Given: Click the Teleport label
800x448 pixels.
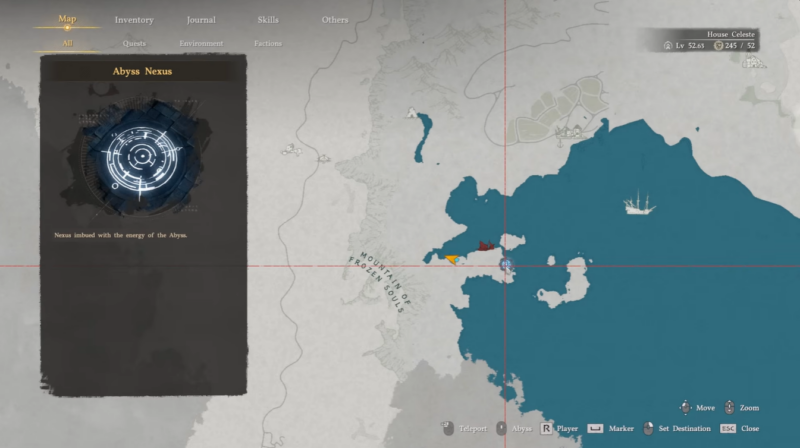Looking at the screenshot, I should tap(473, 429).
